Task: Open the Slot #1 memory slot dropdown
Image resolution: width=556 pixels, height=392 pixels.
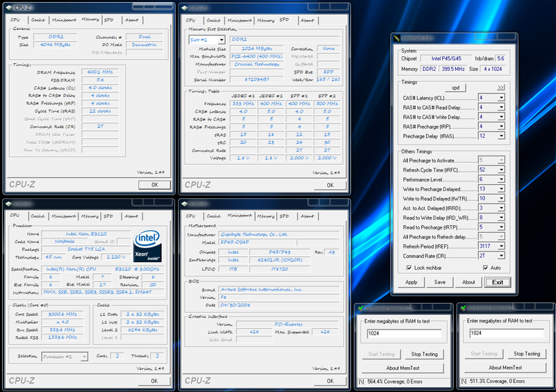Action: click(221, 40)
